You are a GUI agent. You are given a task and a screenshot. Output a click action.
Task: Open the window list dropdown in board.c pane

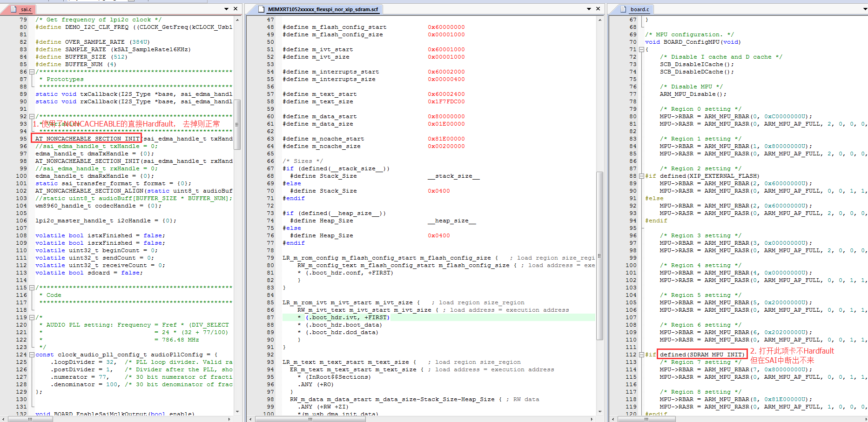point(865,9)
